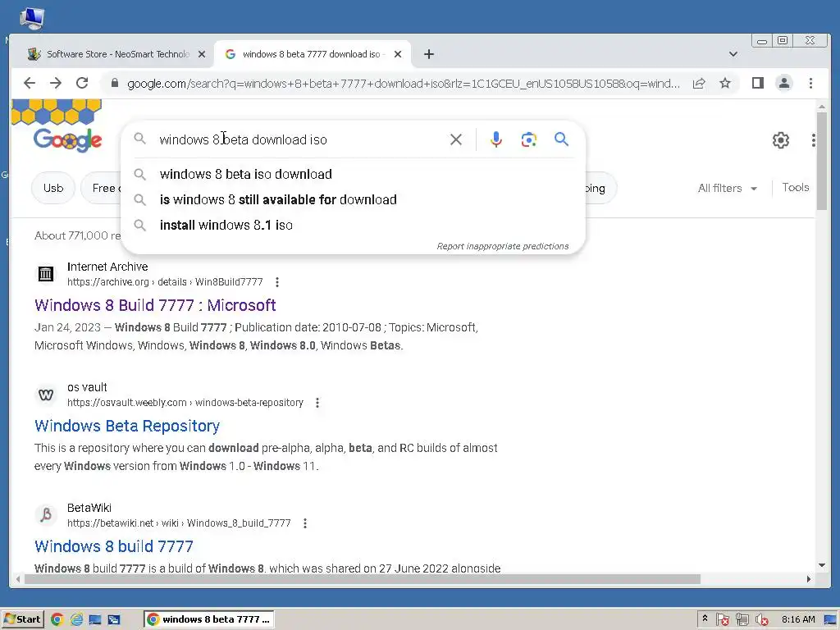Launch Internet Explorer from quick launch

(x=76, y=619)
